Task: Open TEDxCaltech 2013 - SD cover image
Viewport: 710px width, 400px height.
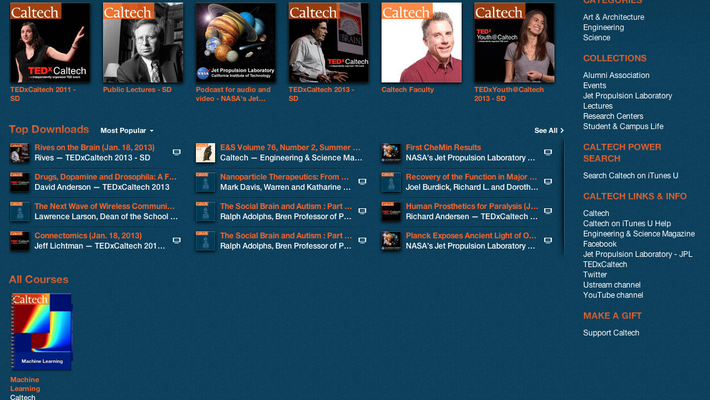Action: (x=328, y=42)
